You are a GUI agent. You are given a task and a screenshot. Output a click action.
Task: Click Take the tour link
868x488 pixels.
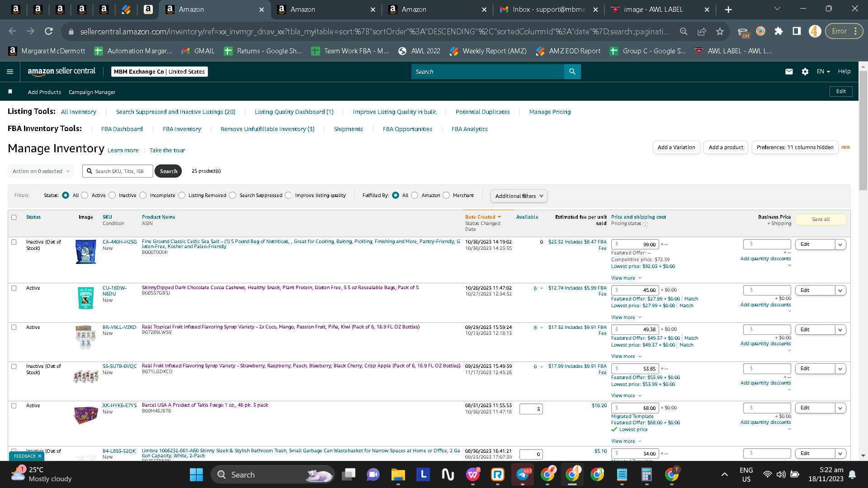coord(167,150)
